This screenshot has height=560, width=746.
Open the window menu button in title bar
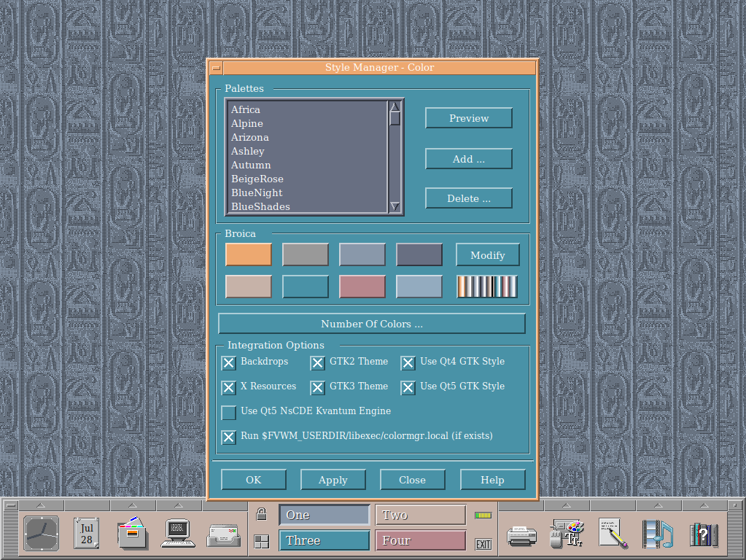(x=216, y=68)
